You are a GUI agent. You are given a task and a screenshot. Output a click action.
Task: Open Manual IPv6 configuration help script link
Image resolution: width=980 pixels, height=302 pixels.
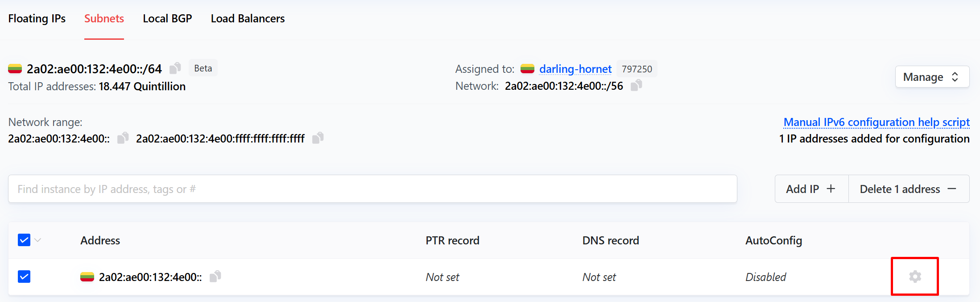[876, 122]
